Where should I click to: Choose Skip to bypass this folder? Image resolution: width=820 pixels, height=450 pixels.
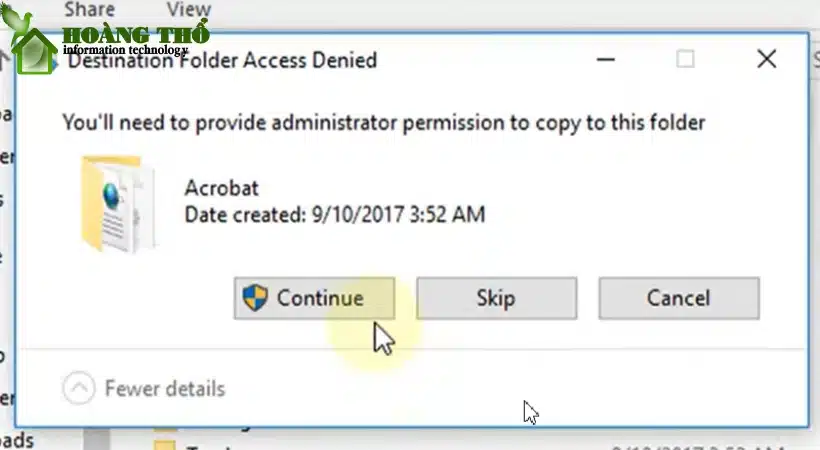496,298
